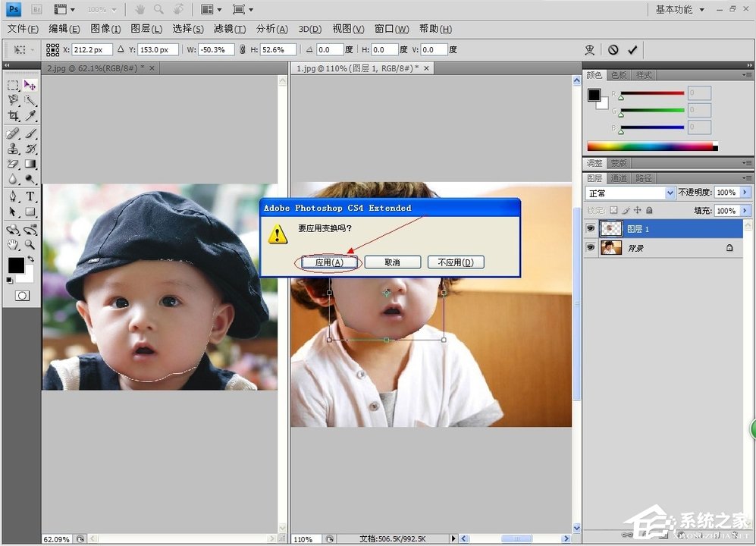Image resolution: width=756 pixels, height=546 pixels.
Task: Click the foreground color swatch in toolbox
Action: [x=16, y=265]
